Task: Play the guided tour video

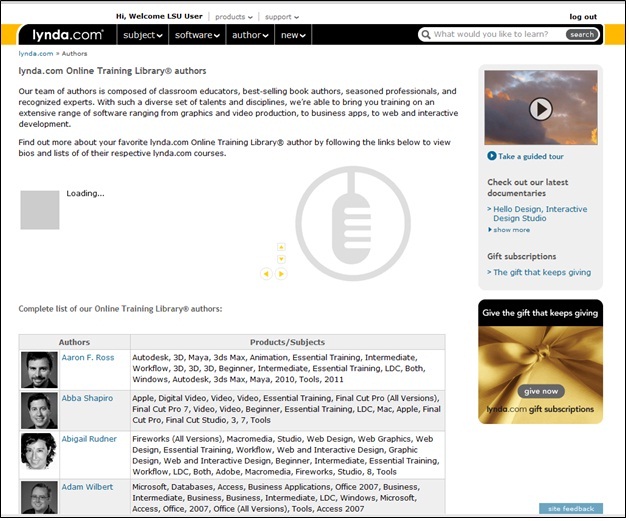Action: (x=540, y=109)
